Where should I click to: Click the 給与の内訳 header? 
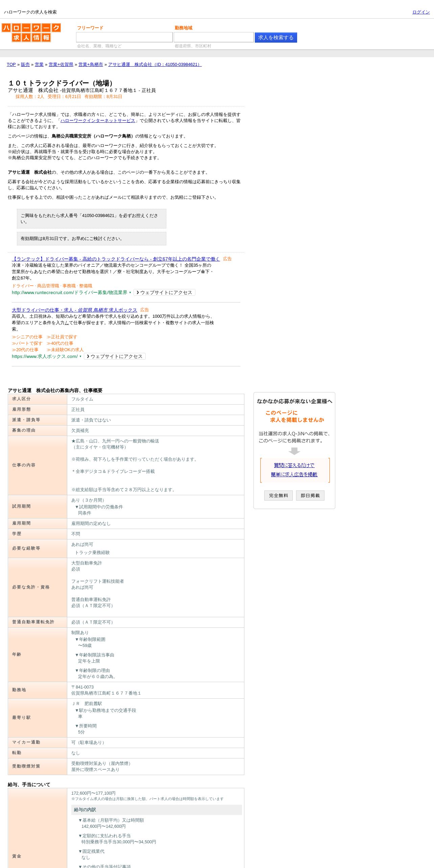pos(156,810)
